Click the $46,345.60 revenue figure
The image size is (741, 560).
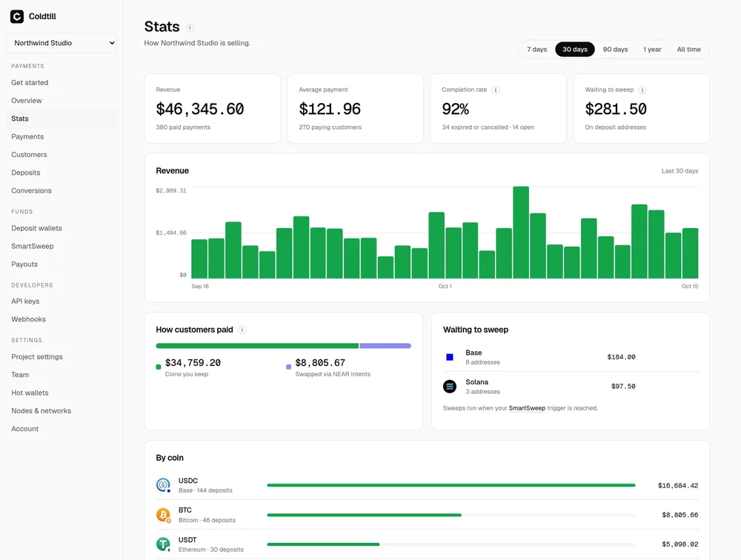pos(200,109)
